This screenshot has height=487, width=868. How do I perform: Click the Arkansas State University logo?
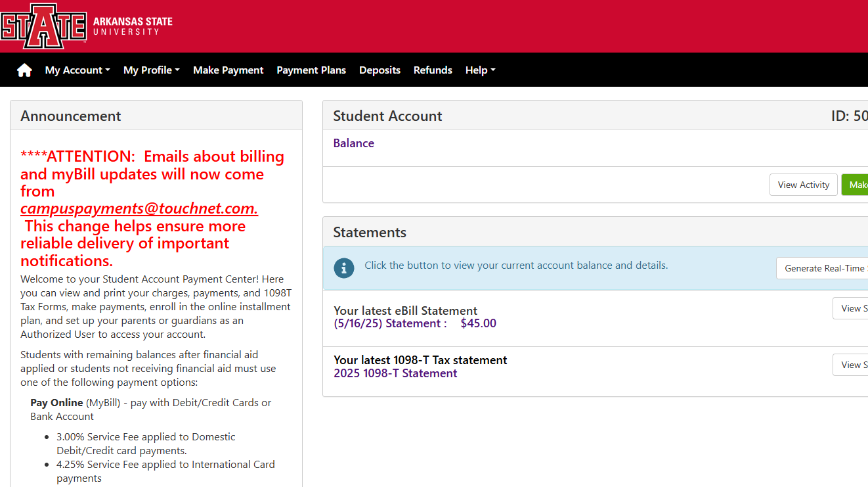pos(87,26)
